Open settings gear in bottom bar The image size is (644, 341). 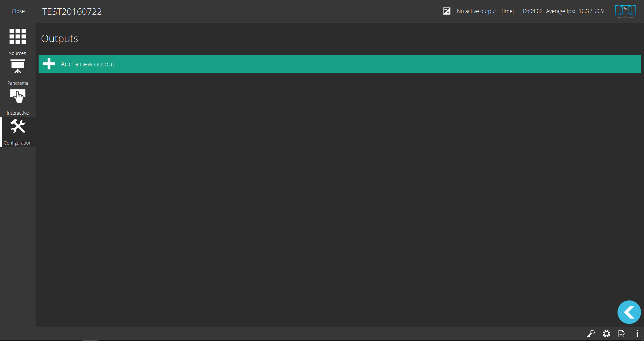(606, 334)
